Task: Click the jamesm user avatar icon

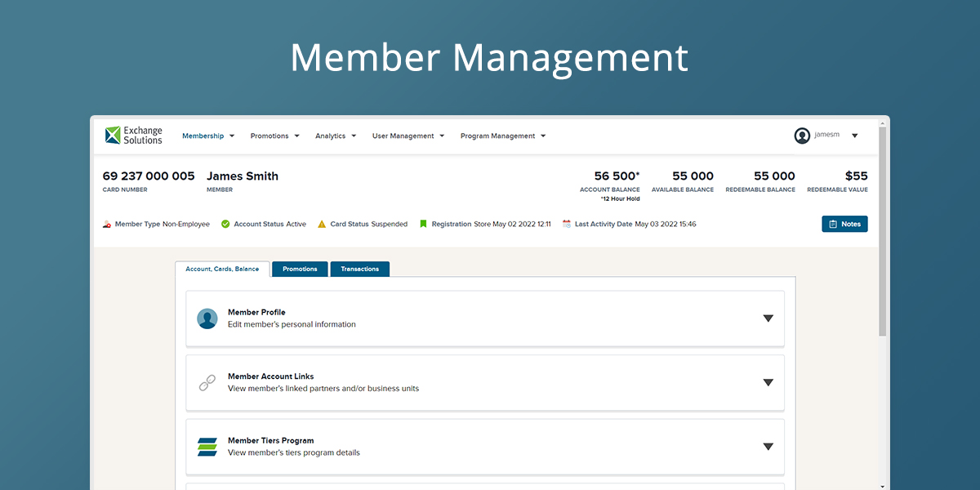Action: click(802, 136)
